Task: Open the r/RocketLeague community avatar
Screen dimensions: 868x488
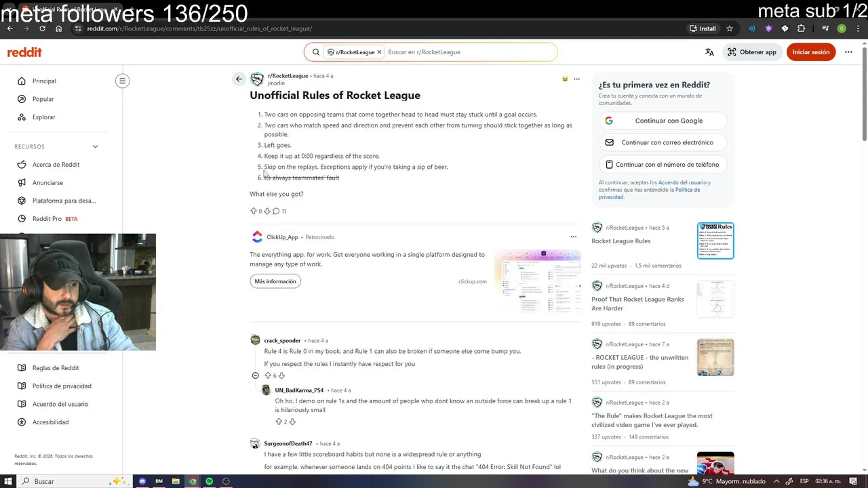Action: click(257, 79)
